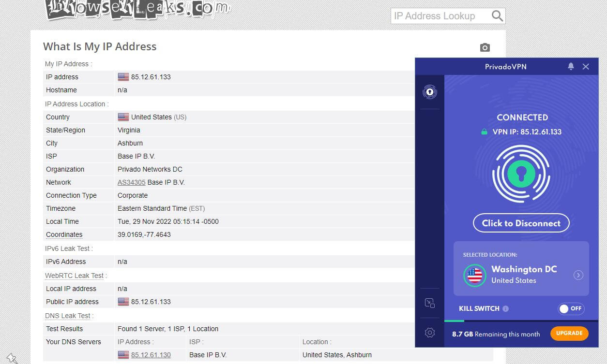Click US flag beside IP address 85.12.61.133
Image resolution: width=607 pixels, height=364 pixels.
point(123,77)
